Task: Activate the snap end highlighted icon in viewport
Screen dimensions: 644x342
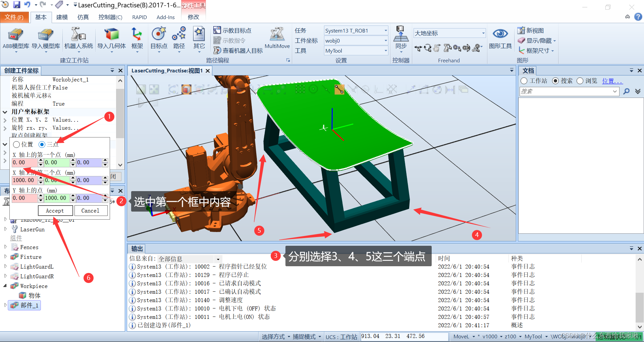Action: 339,89
